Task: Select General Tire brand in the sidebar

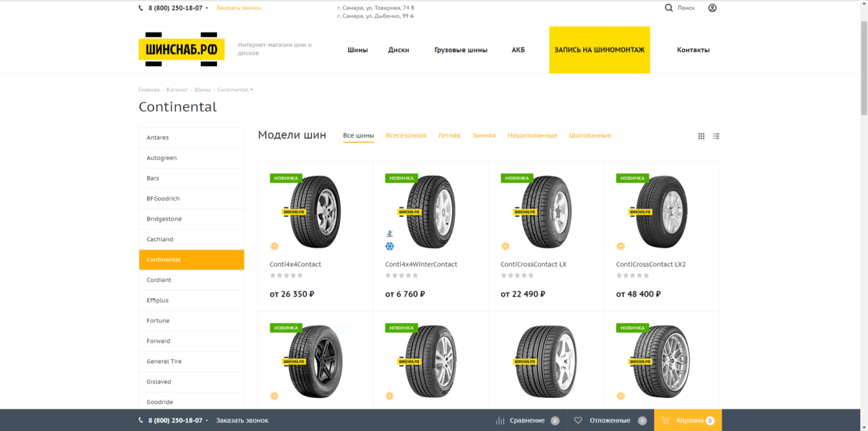Action: pyautogui.click(x=192, y=361)
